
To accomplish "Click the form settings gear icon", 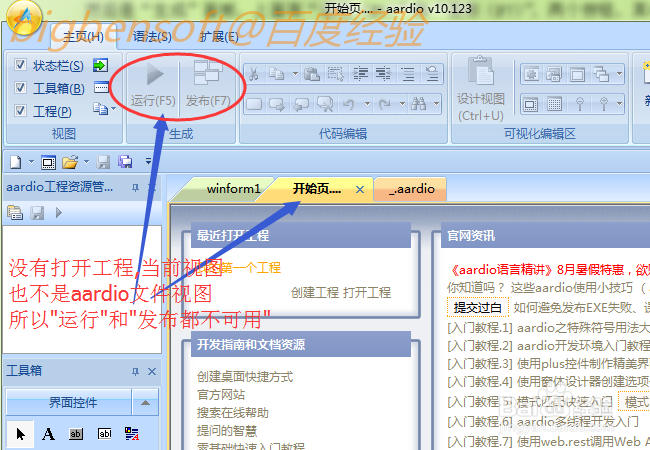I will click(531, 75).
